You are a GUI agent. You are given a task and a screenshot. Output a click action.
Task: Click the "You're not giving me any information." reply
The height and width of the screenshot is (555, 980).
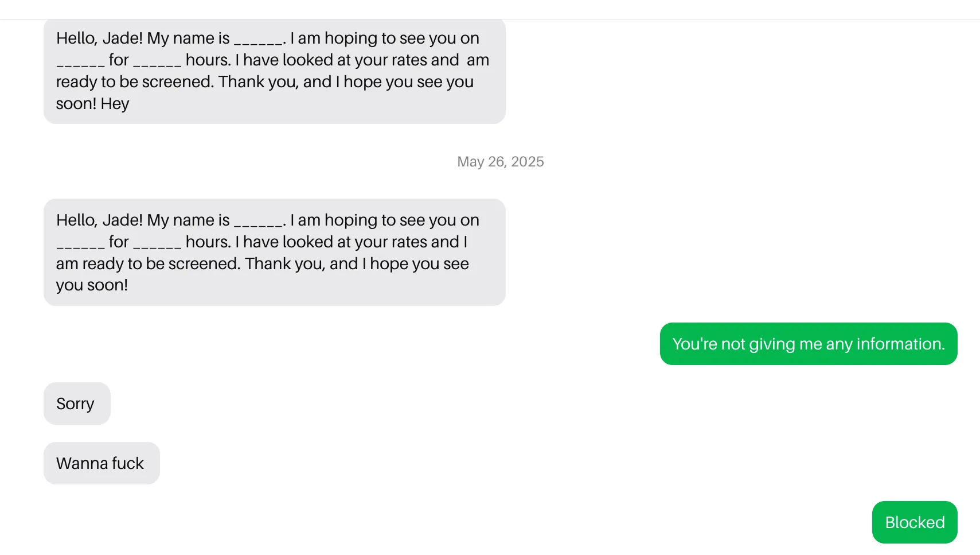808,344
